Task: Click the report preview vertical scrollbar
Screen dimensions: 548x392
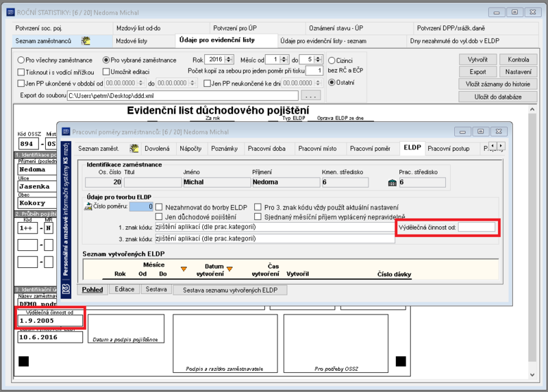Action: click(x=532, y=242)
